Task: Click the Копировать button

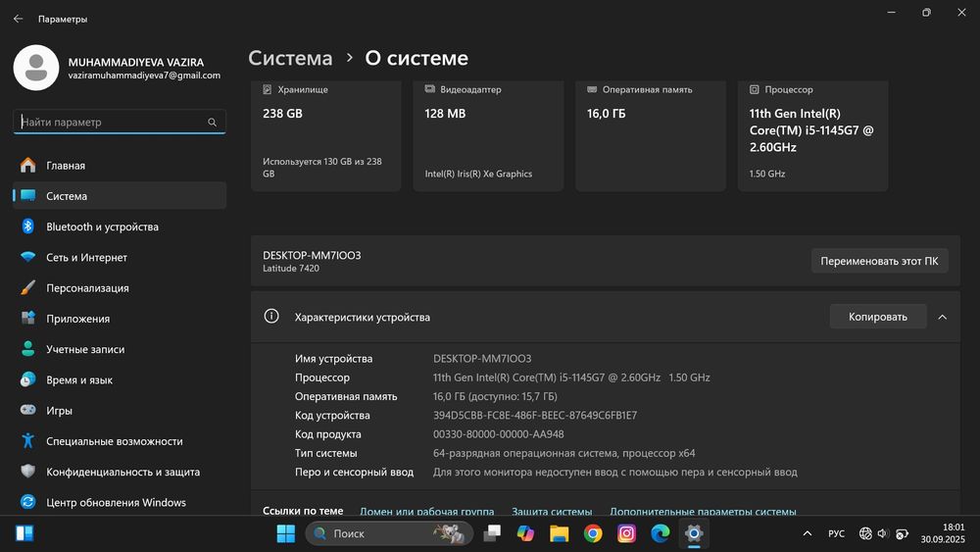Action: 877,317
